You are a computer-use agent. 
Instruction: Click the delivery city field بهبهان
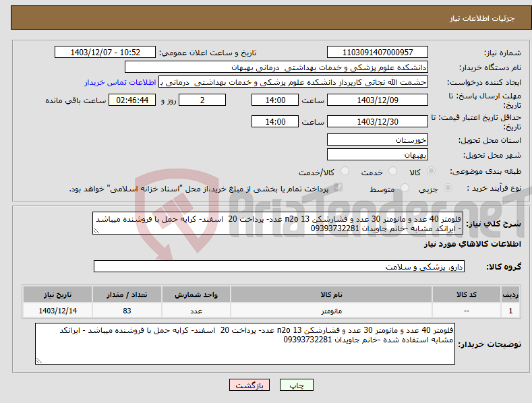pos(378,155)
